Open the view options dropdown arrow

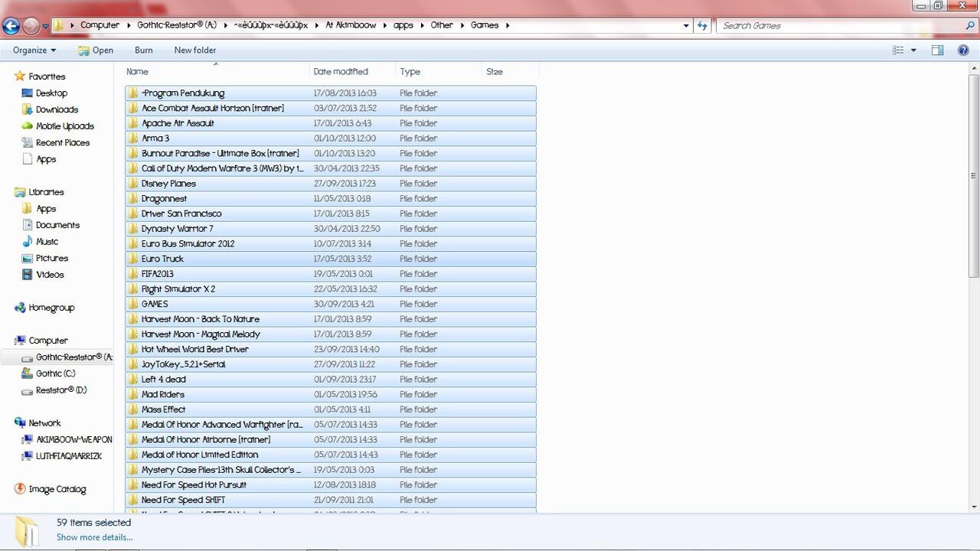(913, 51)
